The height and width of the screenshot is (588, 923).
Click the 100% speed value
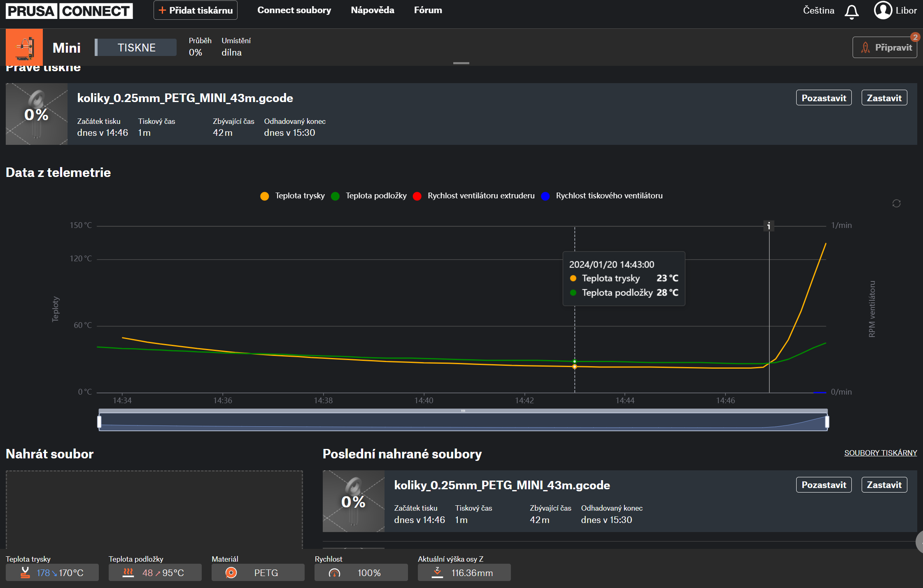369,573
